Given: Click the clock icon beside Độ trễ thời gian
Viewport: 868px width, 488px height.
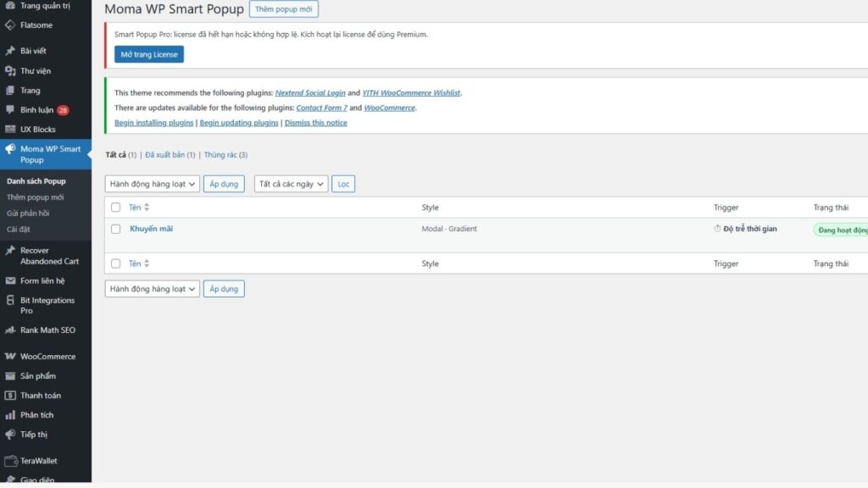Looking at the screenshot, I should point(717,228).
